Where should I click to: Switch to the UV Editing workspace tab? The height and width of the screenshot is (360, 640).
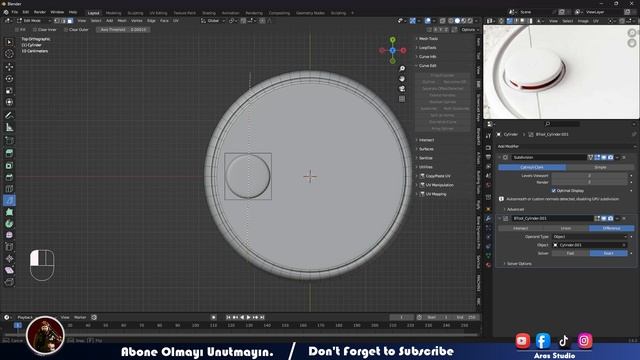[x=158, y=13]
